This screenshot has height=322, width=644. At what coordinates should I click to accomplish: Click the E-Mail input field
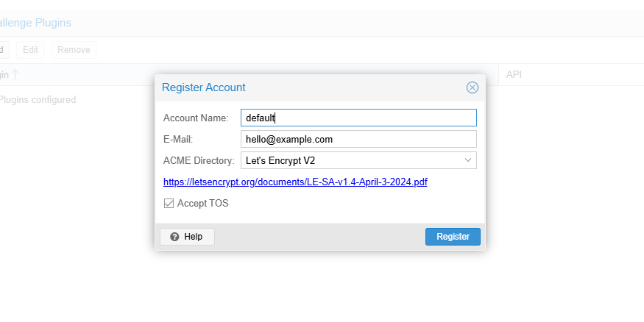click(358, 139)
